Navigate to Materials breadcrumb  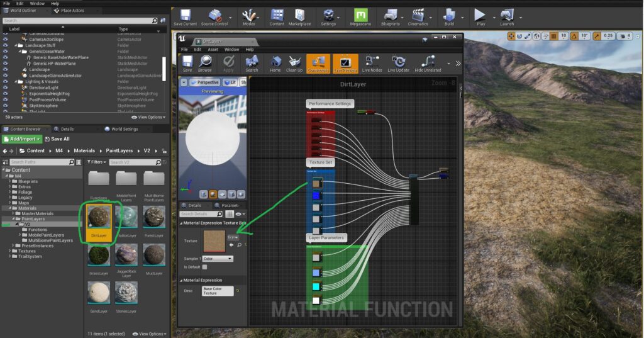pyautogui.click(x=84, y=151)
